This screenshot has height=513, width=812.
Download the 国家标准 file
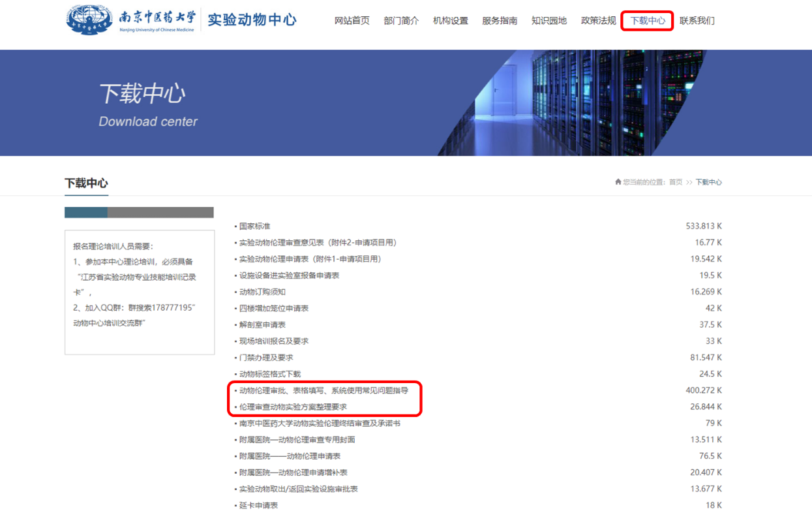(254, 226)
